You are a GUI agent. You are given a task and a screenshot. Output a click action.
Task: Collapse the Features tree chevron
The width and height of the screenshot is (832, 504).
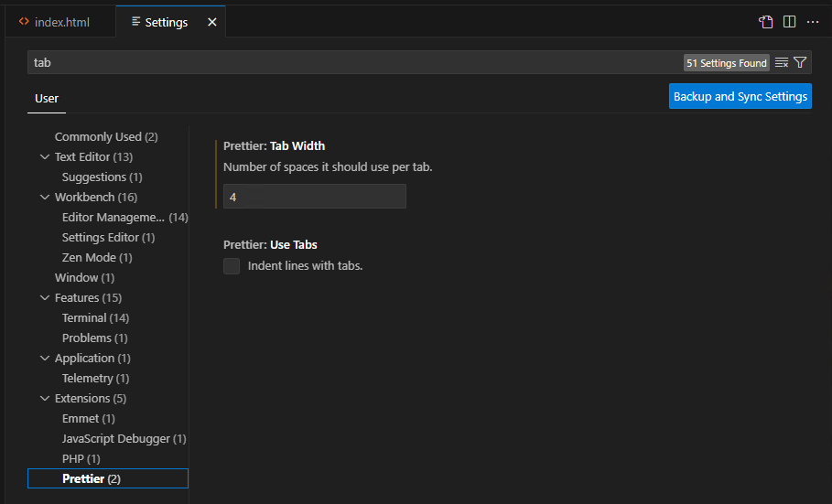[45, 298]
